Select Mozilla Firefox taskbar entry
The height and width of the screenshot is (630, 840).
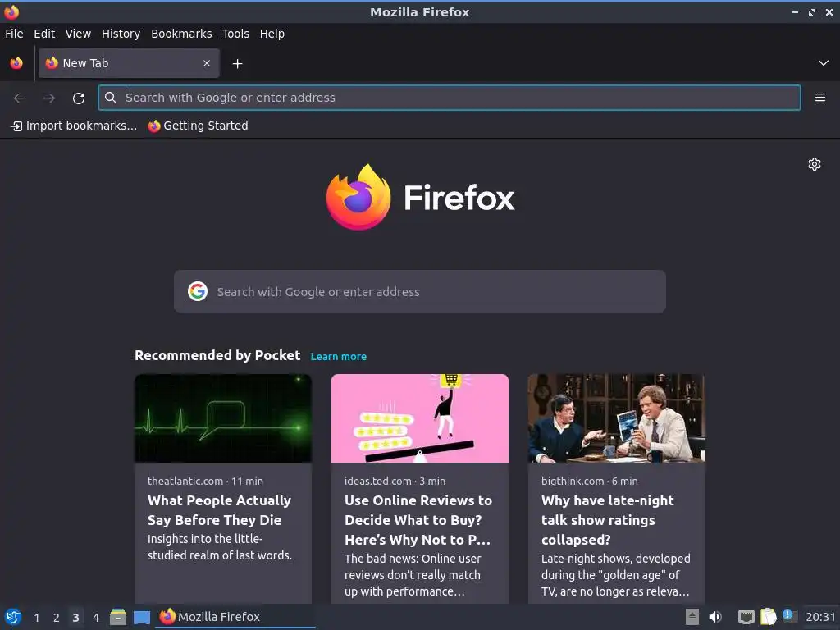235,617
